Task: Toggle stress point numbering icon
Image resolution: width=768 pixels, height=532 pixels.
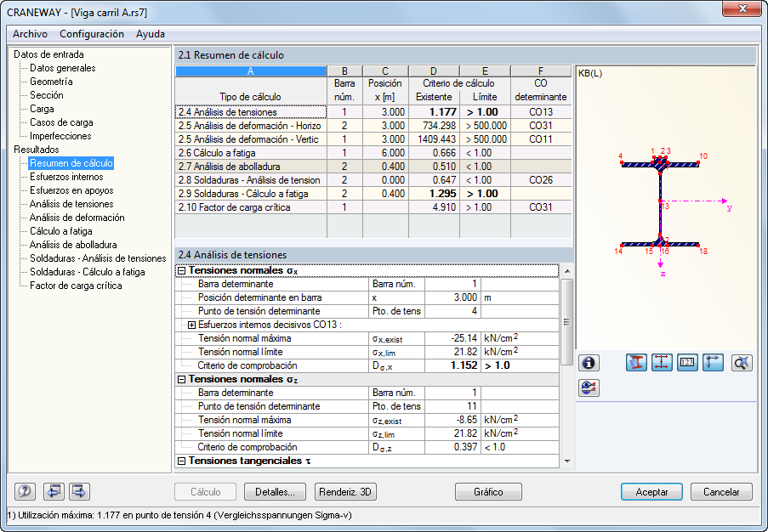Action: pos(687,363)
